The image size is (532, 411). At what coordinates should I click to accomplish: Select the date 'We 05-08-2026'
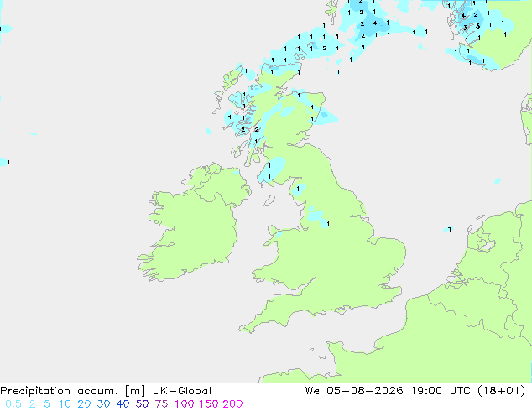pyautogui.click(x=354, y=391)
